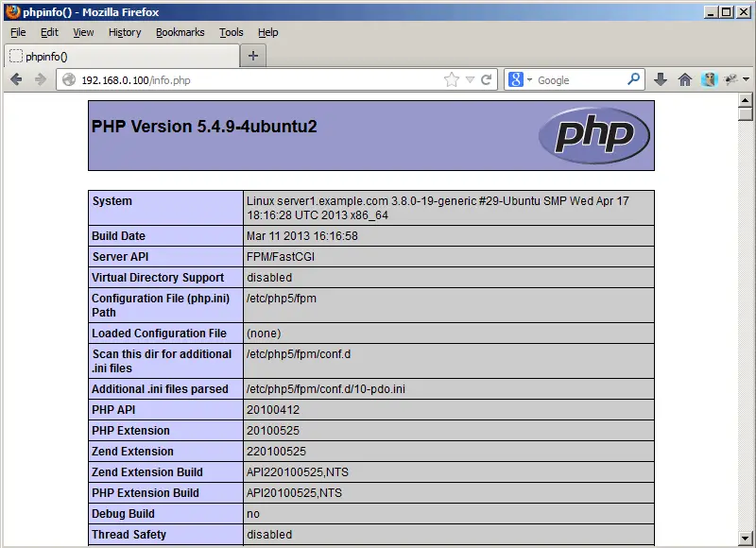
Task: Click the Loaded Configuration File (none) value
Action: pos(264,333)
